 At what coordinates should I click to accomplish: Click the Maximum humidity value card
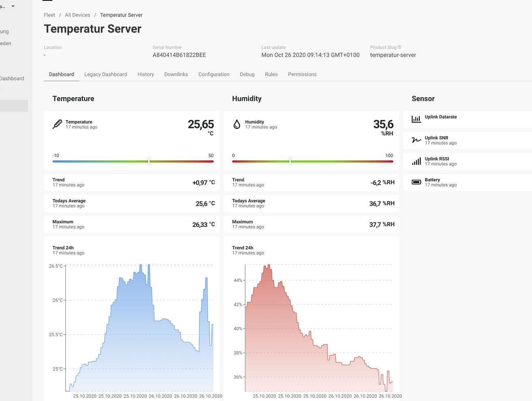point(311,224)
